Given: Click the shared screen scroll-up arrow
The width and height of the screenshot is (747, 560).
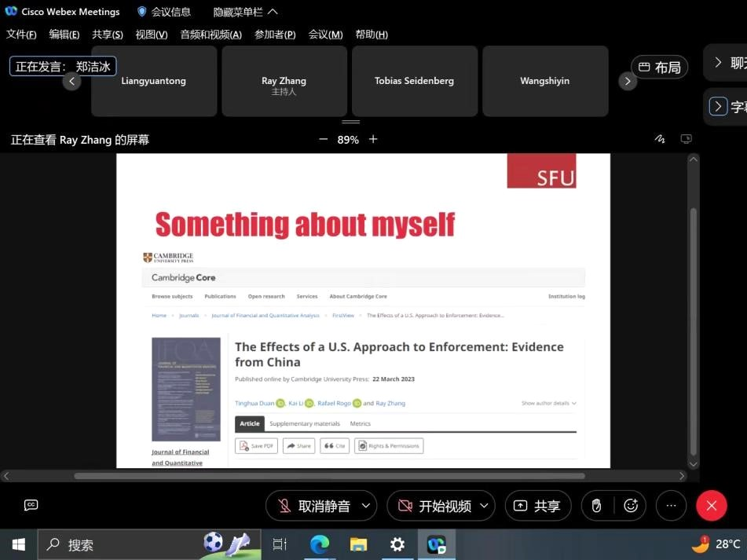Looking at the screenshot, I should coord(694,159).
